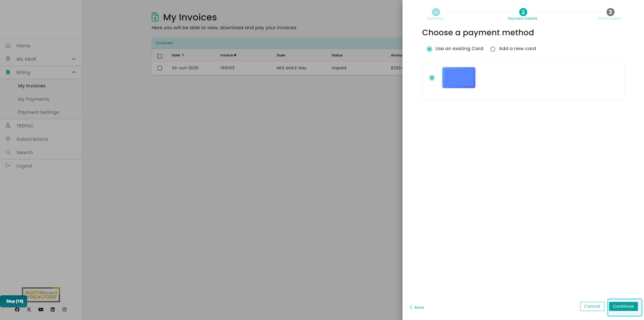Click the Search magnifier icon in sidebar
Image resolution: width=644 pixels, height=320 pixels.
click(x=8, y=152)
